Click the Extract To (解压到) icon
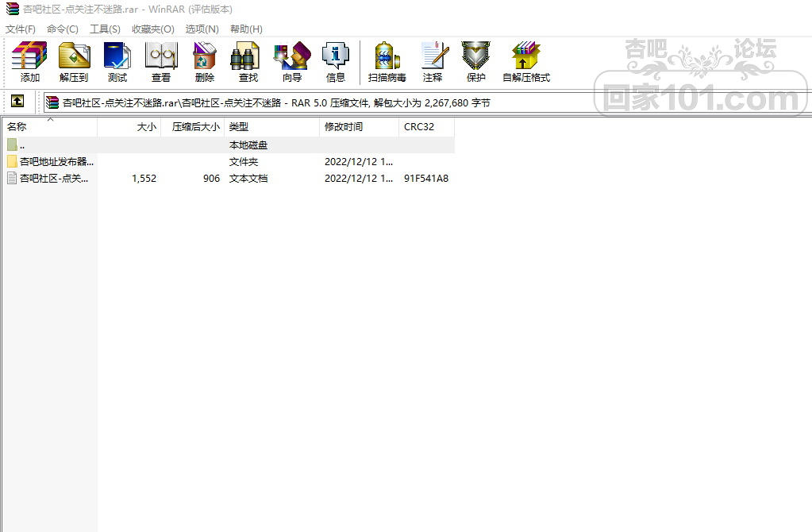Image resolution: width=812 pixels, height=532 pixels. coord(74,56)
